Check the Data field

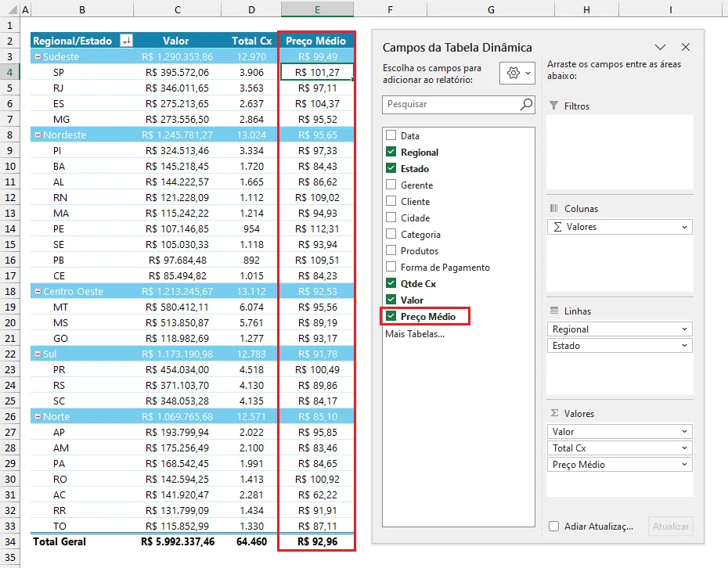click(391, 135)
